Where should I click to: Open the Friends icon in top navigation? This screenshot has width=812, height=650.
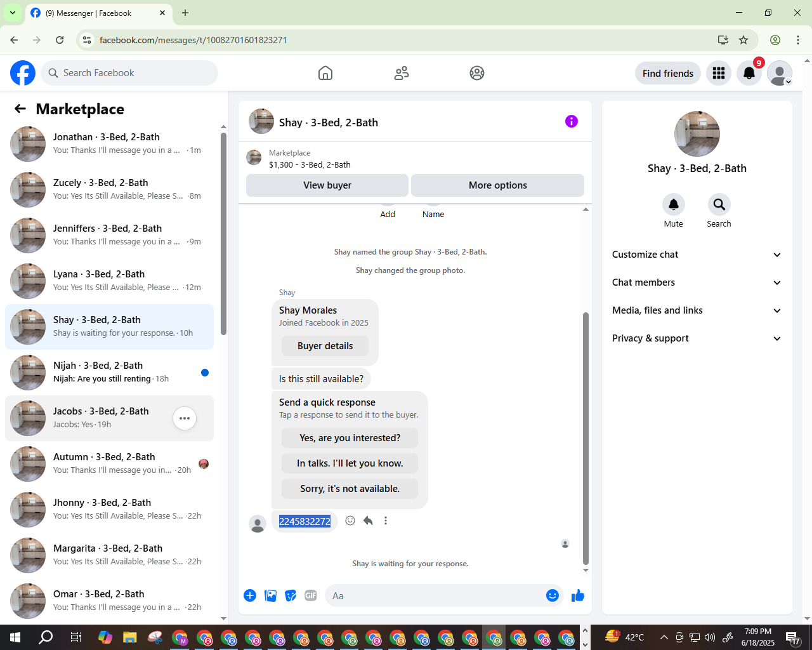tap(402, 73)
